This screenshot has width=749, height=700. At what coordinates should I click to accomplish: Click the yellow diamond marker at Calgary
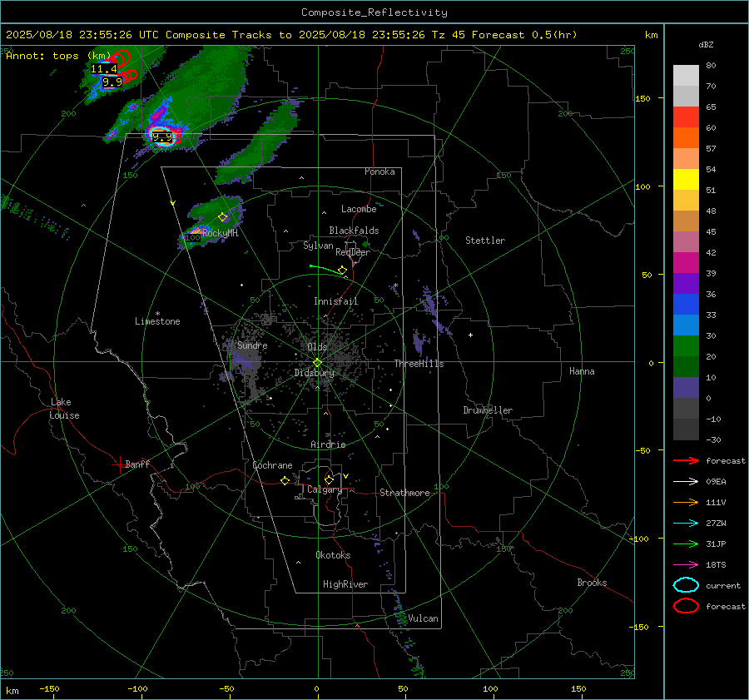coord(329,479)
